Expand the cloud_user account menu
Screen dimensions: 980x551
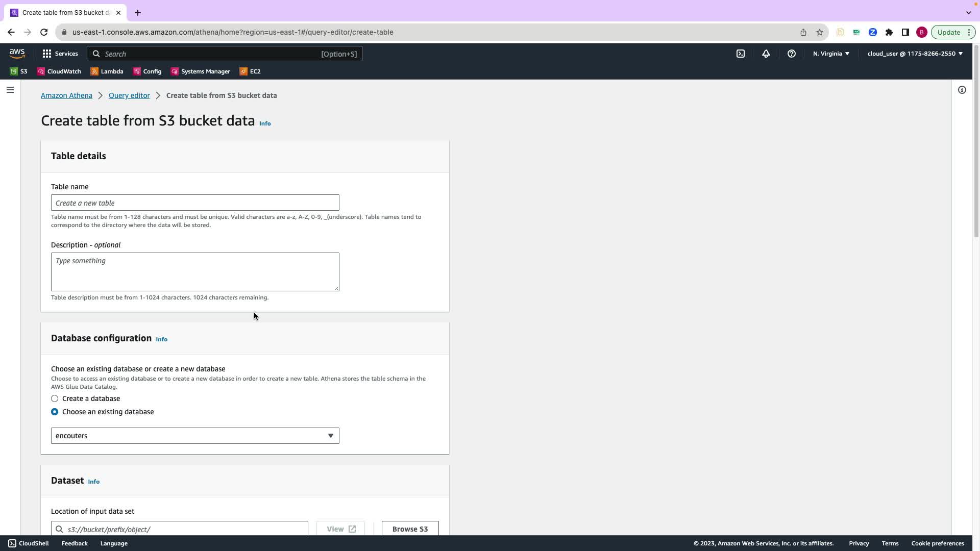pos(915,54)
